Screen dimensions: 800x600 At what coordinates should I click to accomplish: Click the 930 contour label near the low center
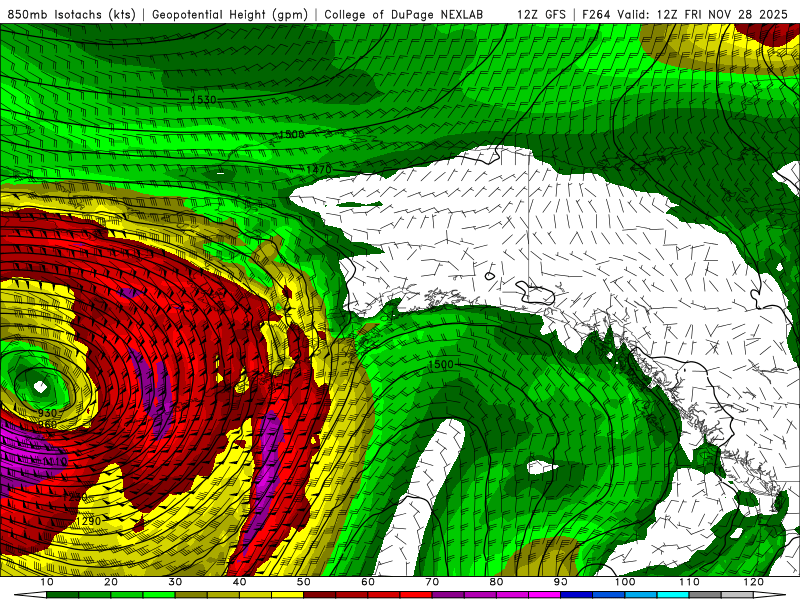click(47, 413)
